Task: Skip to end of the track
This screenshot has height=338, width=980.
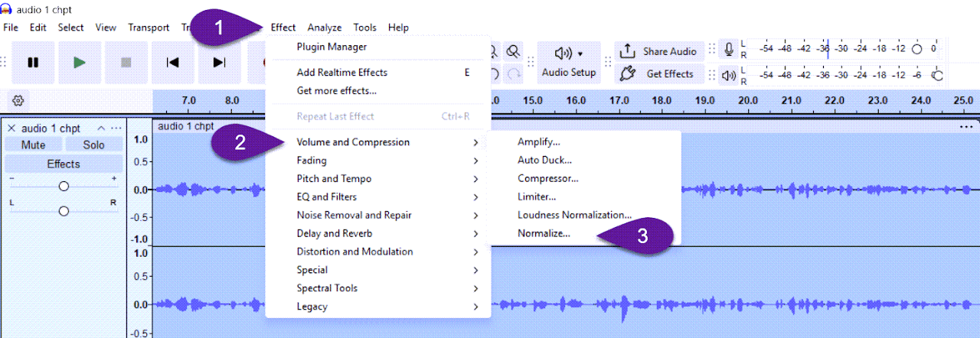Action: (220, 63)
